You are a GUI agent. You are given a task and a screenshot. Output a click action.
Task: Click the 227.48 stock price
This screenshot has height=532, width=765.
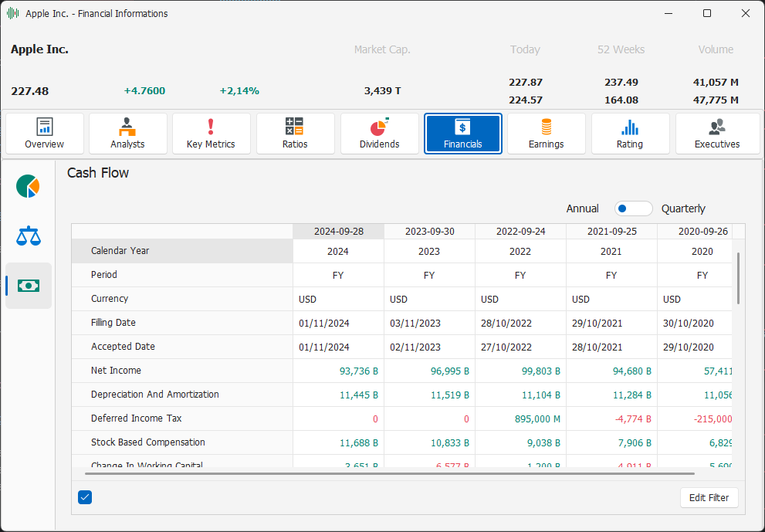pos(30,91)
